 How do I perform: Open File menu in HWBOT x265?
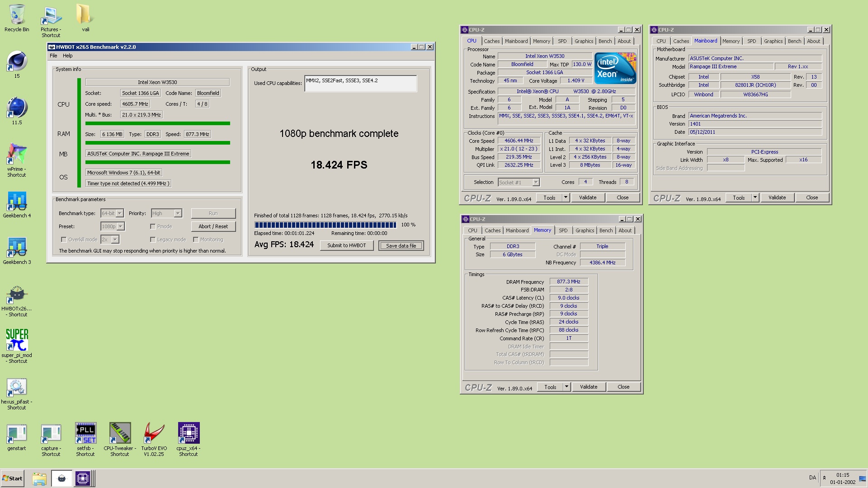[x=53, y=56]
